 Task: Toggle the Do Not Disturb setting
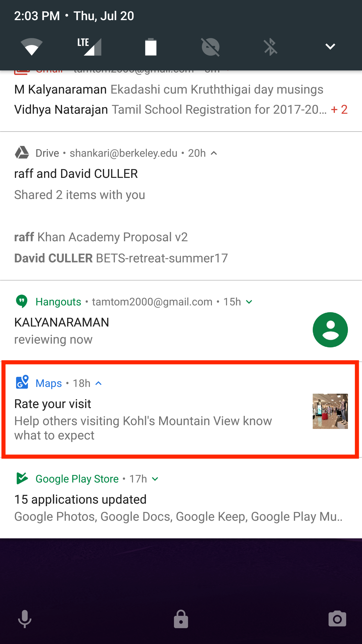click(211, 47)
